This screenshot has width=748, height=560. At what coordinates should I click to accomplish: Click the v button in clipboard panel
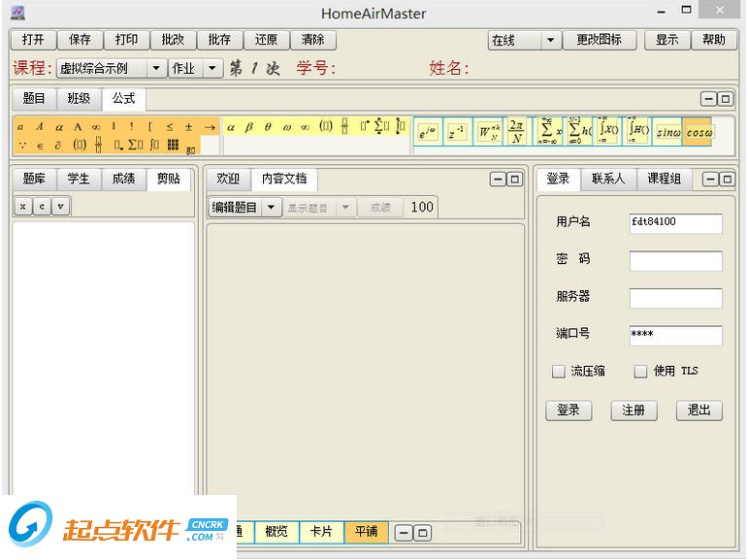click(60, 207)
